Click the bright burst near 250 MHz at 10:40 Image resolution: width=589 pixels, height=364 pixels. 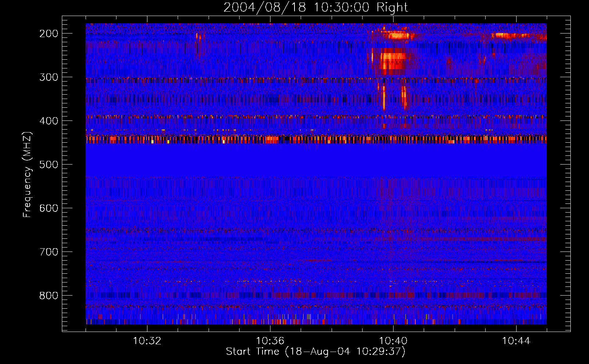point(393,61)
